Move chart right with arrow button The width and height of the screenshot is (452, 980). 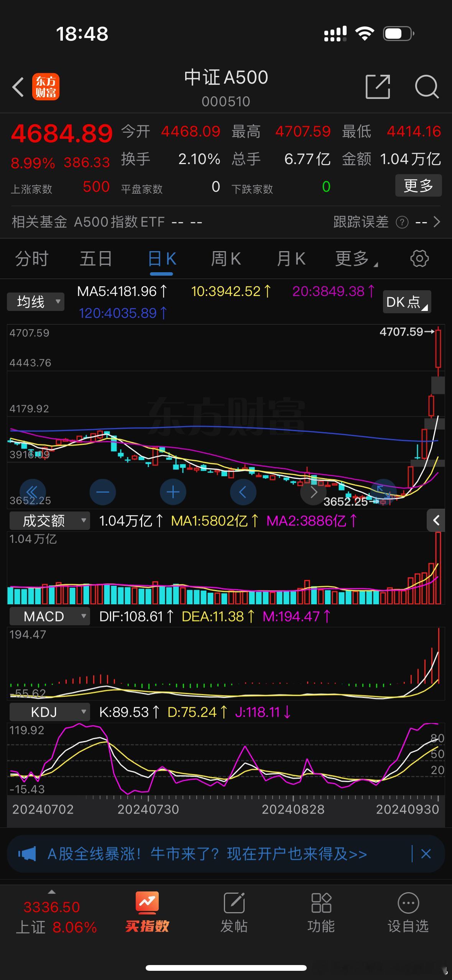[313, 492]
